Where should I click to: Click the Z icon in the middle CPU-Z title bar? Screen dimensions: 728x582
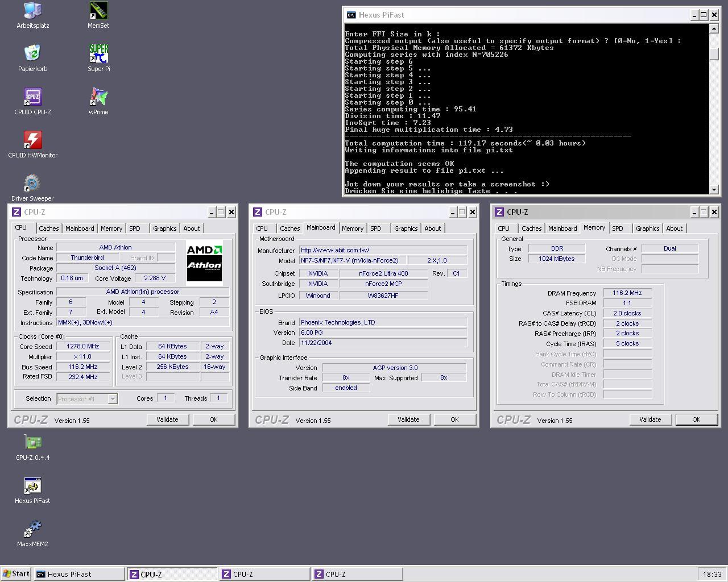(x=258, y=212)
